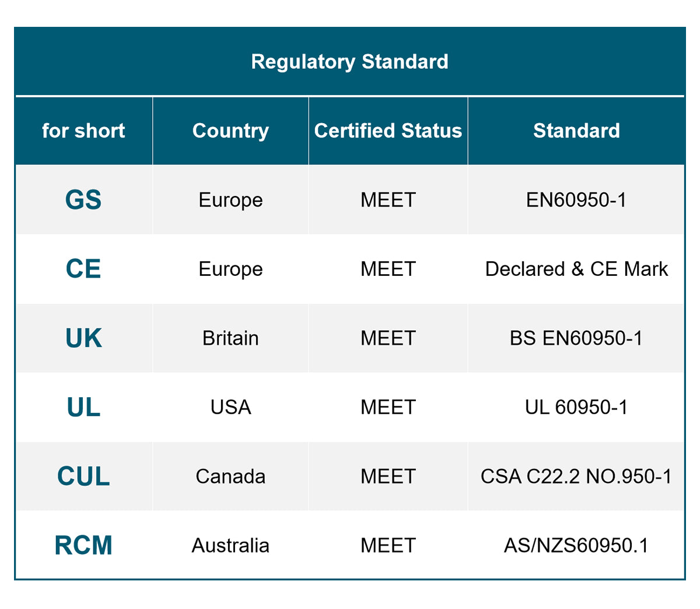Click the UL abbreviation cell
This screenshot has height=609, width=700.
click(x=83, y=407)
